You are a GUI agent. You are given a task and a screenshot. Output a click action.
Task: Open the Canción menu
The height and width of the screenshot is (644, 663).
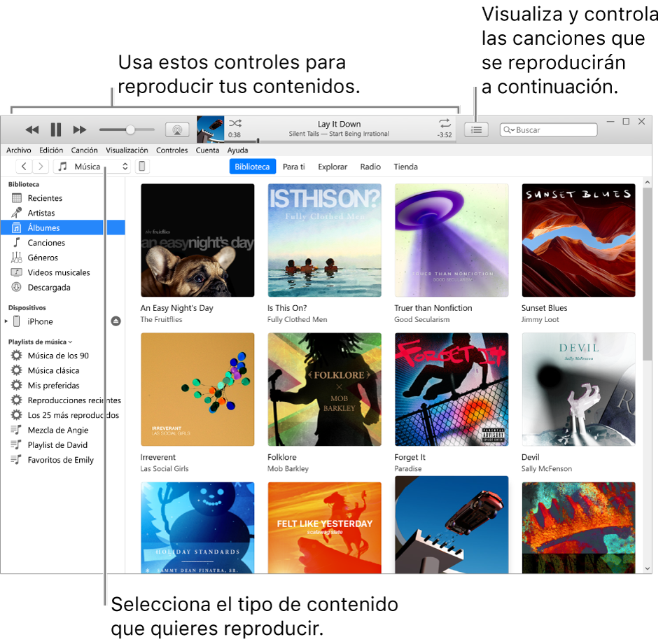pos(84,150)
